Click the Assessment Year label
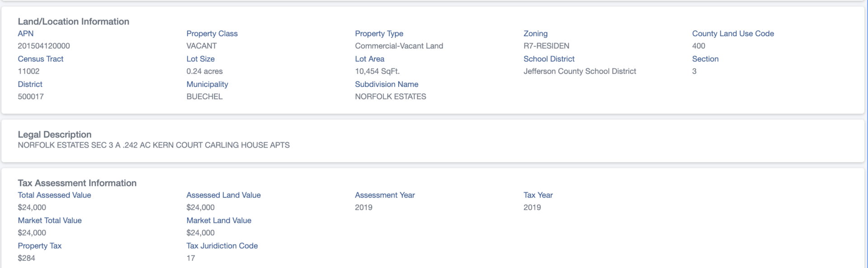The image size is (868, 268). (x=385, y=195)
